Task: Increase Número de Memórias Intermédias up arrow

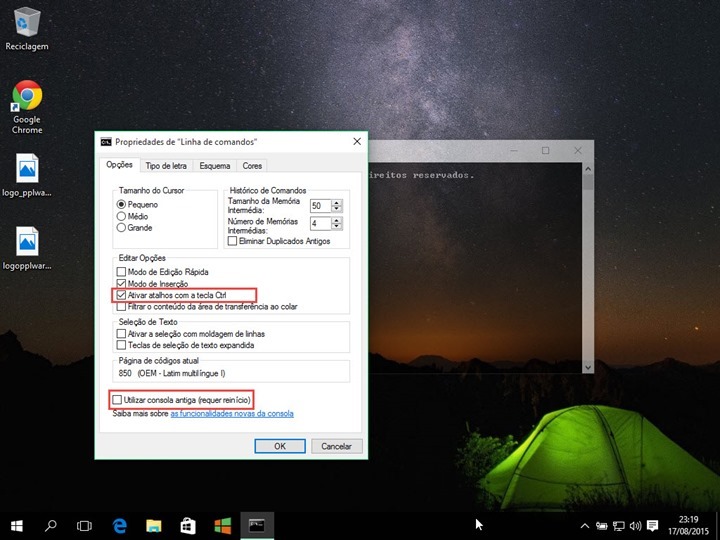Action: pyautogui.click(x=337, y=220)
